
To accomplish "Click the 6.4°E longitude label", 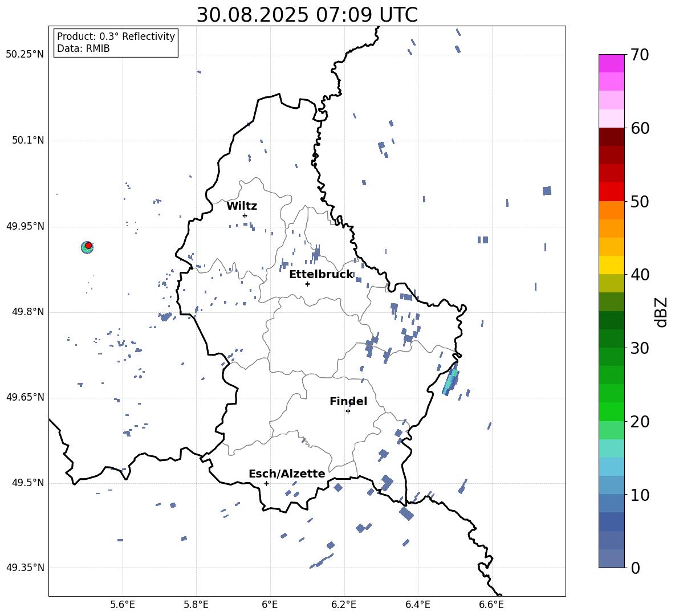I will [417, 605].
